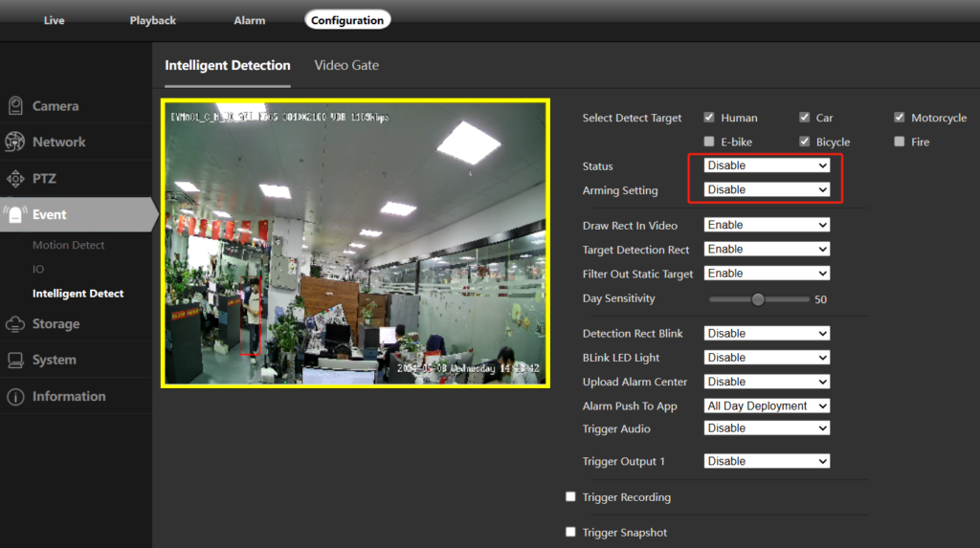
Task: Click the Event alarm bell icon
Action: tap(15, 215)
